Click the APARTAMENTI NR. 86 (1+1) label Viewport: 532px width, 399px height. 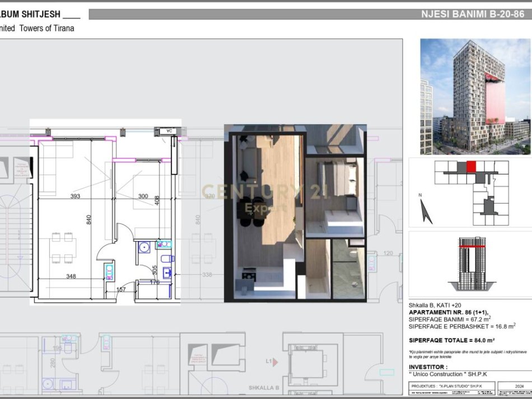coord(449,312)
